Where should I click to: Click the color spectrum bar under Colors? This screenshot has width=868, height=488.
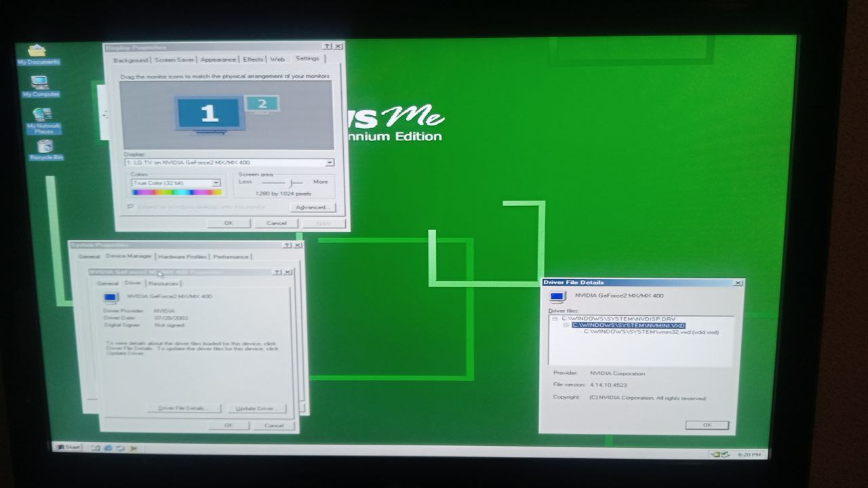click(x=176, y=192)
